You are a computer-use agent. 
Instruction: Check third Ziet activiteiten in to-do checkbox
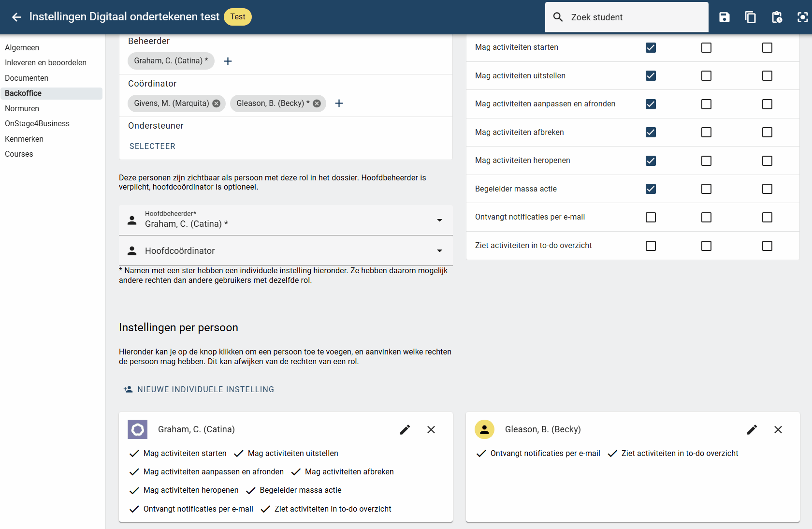(x=768, y=246)
